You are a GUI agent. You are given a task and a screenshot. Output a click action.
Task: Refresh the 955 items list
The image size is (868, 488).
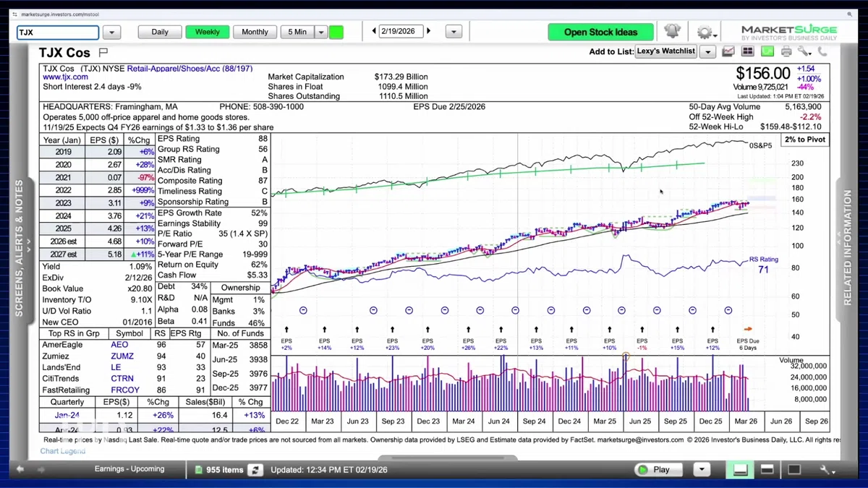point(255,469)
